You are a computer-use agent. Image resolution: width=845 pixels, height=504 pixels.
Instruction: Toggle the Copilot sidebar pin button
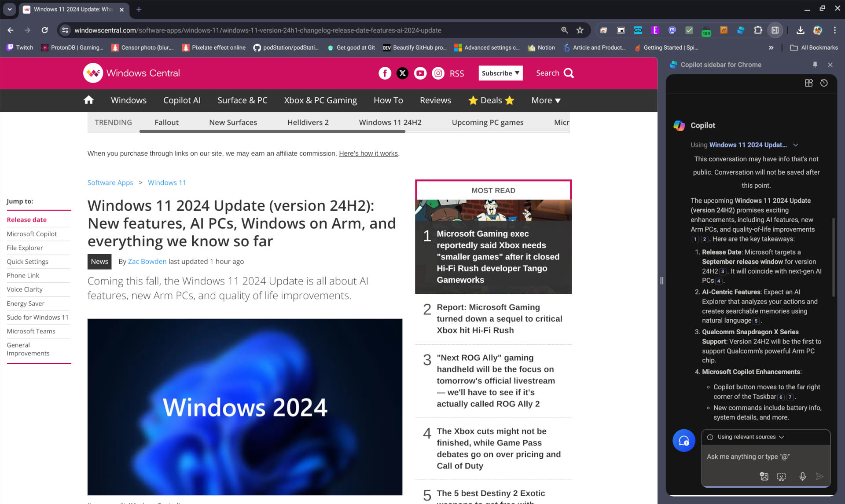pyautogui.click(x=815, y=64)
